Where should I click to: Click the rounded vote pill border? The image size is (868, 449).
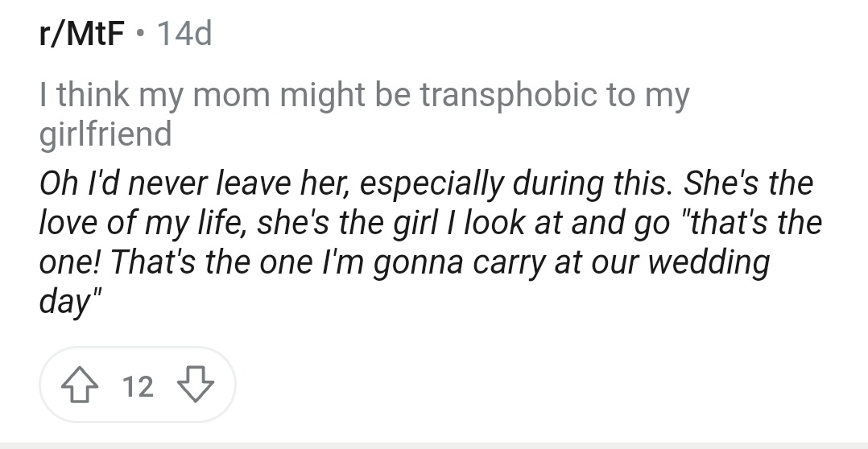tap(137, 385)
